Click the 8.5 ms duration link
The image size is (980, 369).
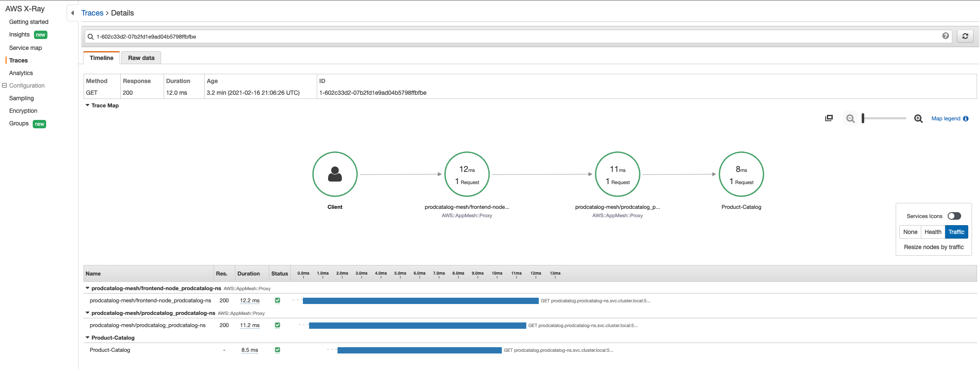[250, 350]
